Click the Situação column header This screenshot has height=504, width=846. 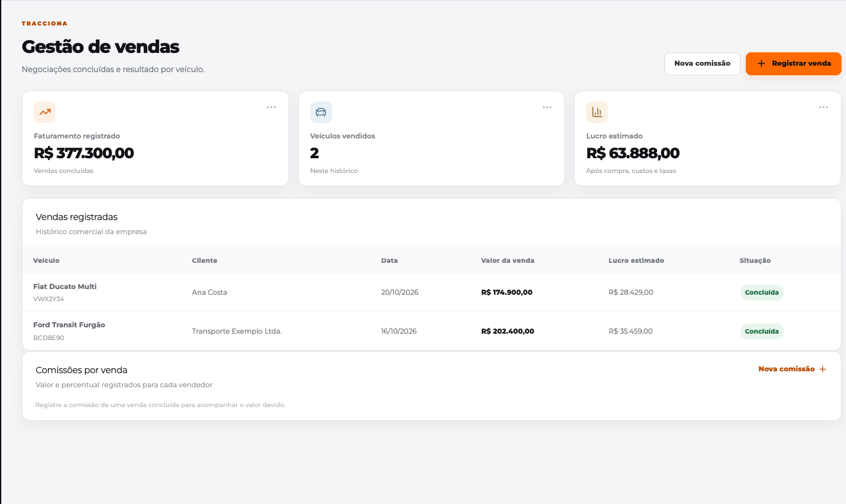755,260
